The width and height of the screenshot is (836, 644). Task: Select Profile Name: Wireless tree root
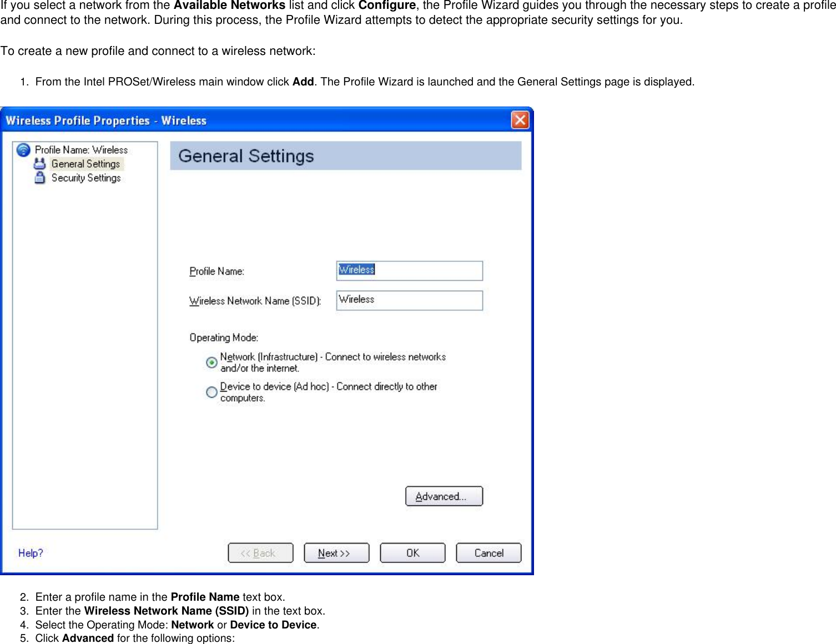coord(81,150)
